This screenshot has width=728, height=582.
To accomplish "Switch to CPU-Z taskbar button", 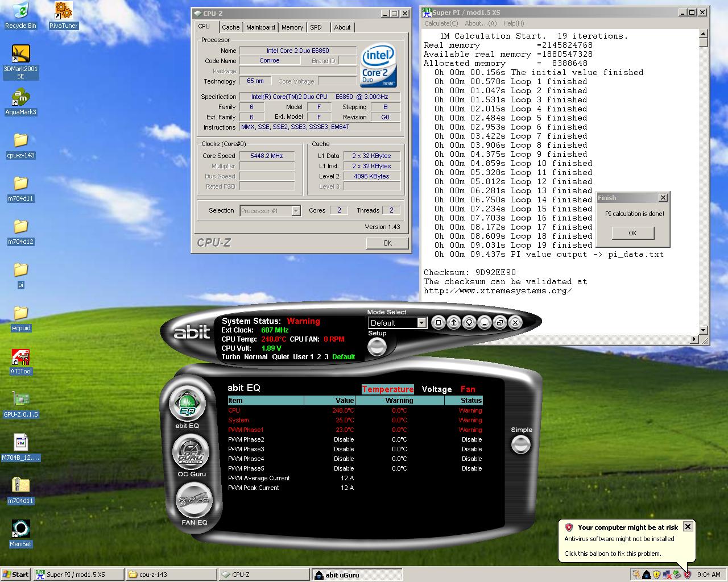I will 264,575.
